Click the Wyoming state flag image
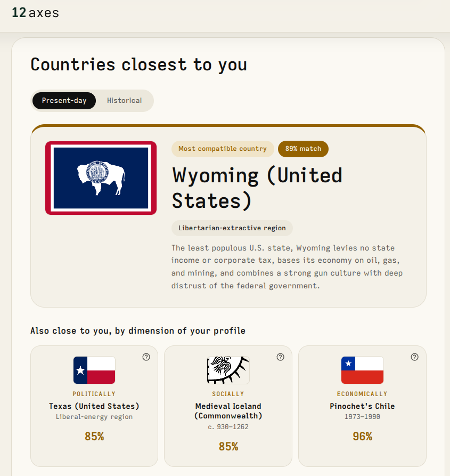450x476 pixels. pos(101,178)
